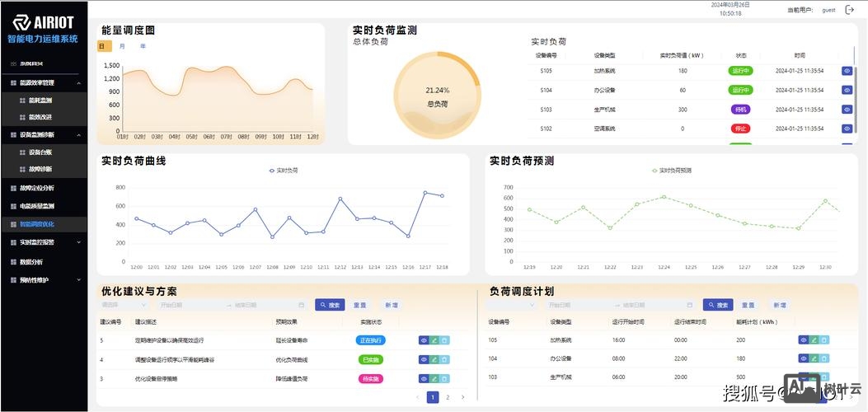Go to next page in suggestions pagination
The height and width of the screenshot is (412, 868).
[462, 397]
